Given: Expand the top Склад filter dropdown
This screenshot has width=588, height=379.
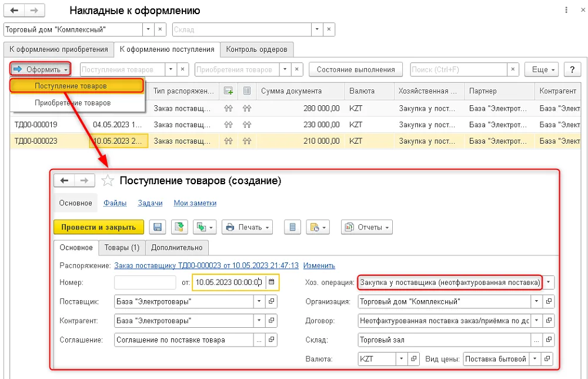Looking at the screenshot, I should tap(317, 29).
